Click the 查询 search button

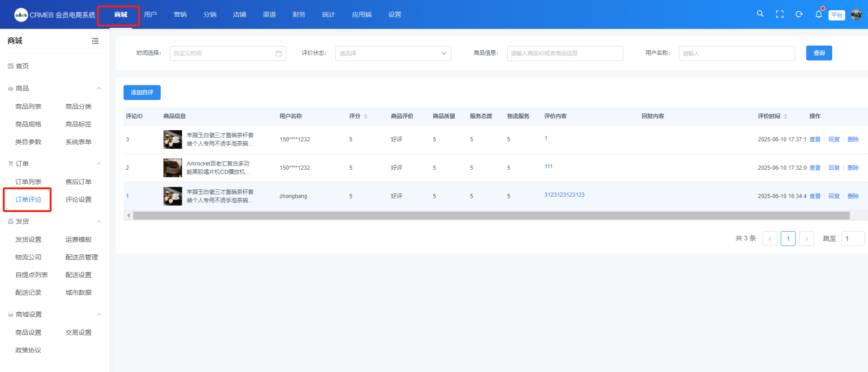[x=819, y=53]
